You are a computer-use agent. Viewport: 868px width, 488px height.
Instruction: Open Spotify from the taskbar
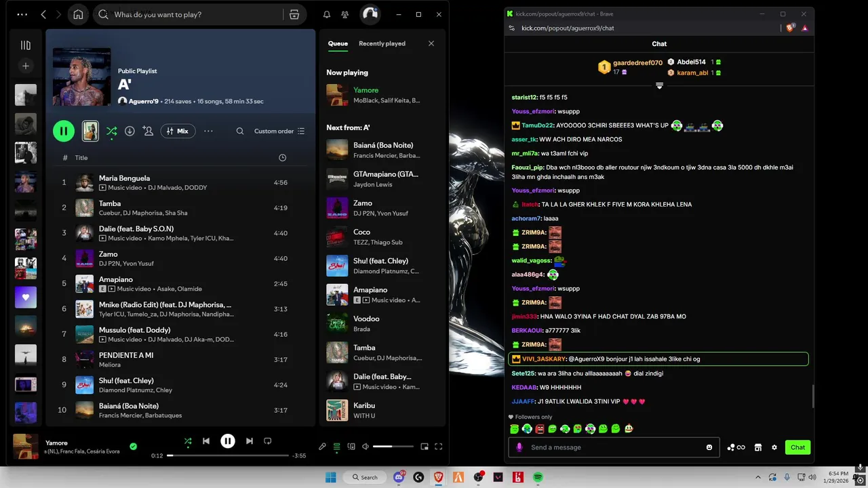538,477
